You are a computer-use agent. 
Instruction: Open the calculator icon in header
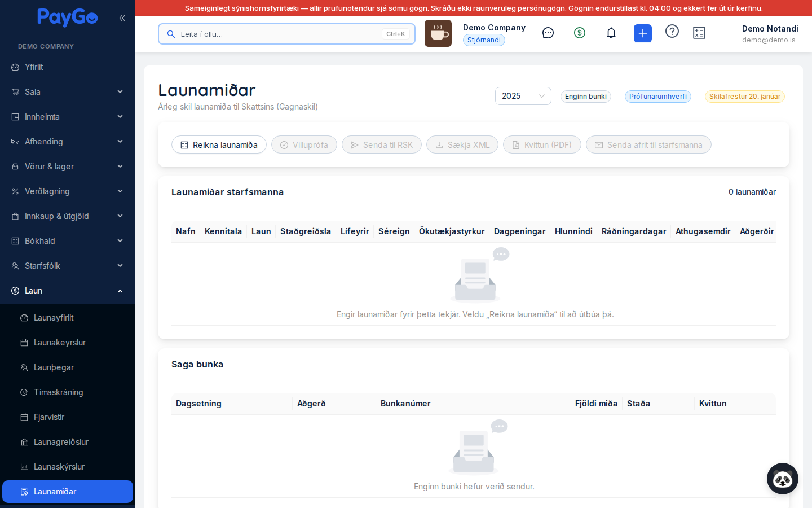pyautogui.click(x=699, y=33)
